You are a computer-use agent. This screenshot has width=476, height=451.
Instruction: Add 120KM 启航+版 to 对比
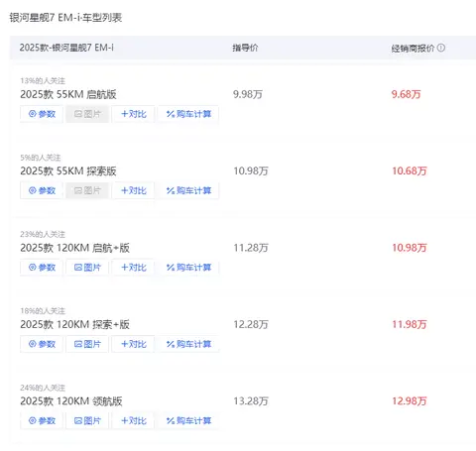tap(133, 268)
